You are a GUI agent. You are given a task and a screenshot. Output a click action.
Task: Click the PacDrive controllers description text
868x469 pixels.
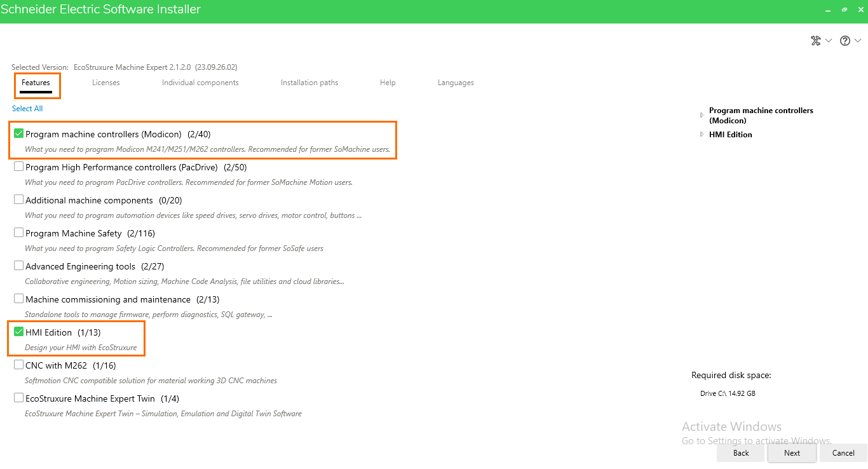[189, 182]
